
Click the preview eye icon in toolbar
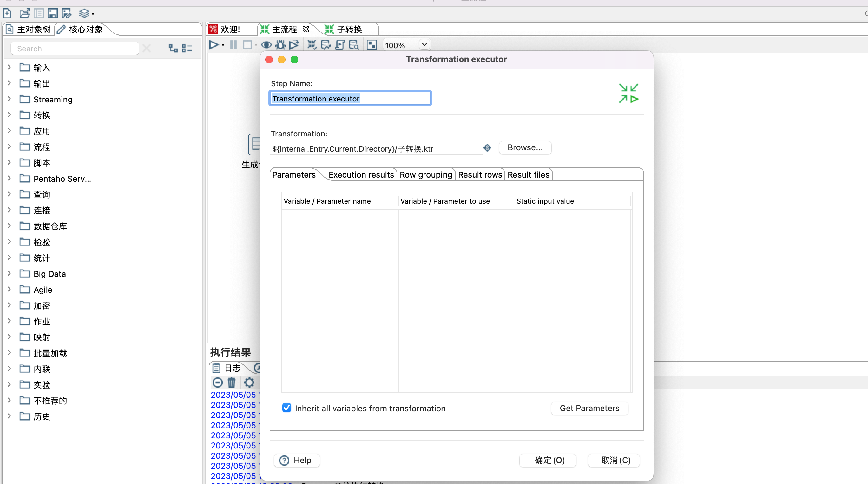click(266, 45)
